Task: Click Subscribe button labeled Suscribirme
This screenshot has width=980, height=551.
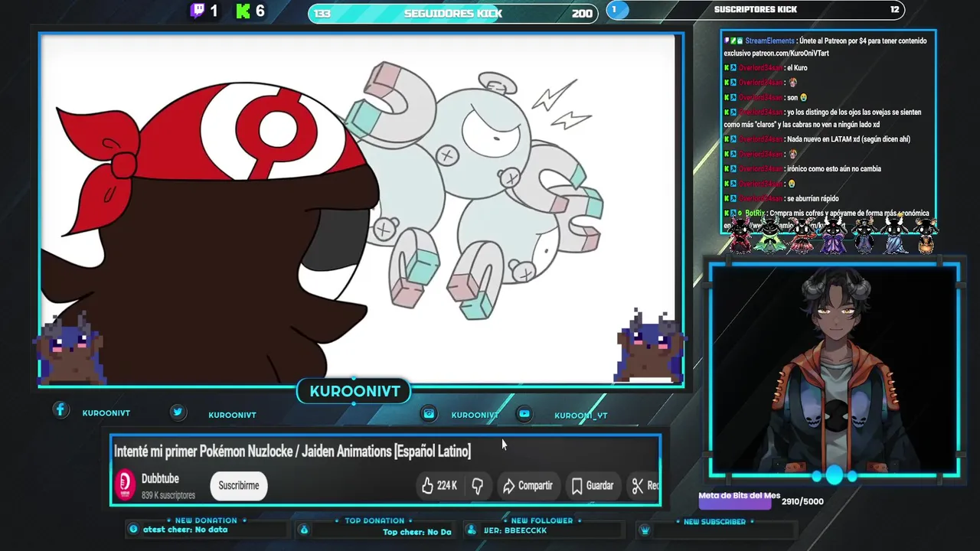Action: (239, 485)
